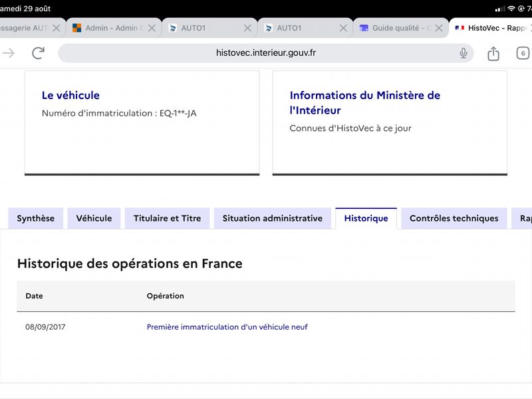This screenshot has width=532, height=399.
Task: Open the tab switcher showing 6
Action: point(523,53)
